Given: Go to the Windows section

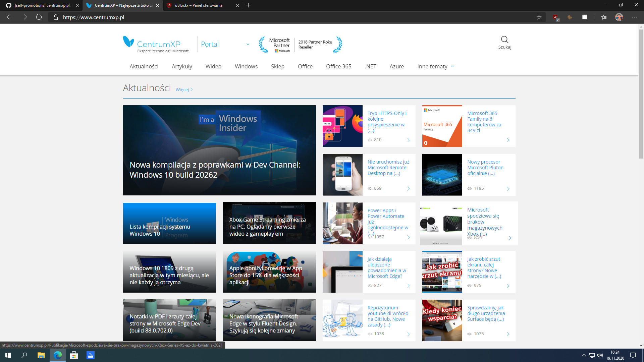Looking at the screenshot, I should 246,66.
